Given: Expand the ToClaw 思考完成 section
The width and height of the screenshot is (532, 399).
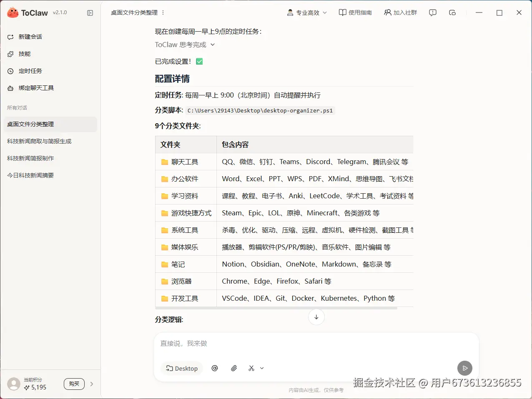Looking at the screenshot, I should pyautogui.click(x=185, y=45).
